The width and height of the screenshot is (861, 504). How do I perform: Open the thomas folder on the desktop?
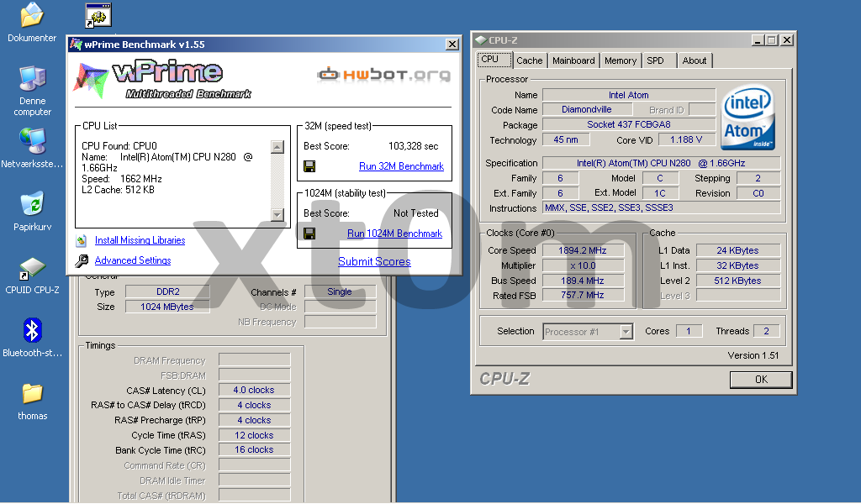32,394
